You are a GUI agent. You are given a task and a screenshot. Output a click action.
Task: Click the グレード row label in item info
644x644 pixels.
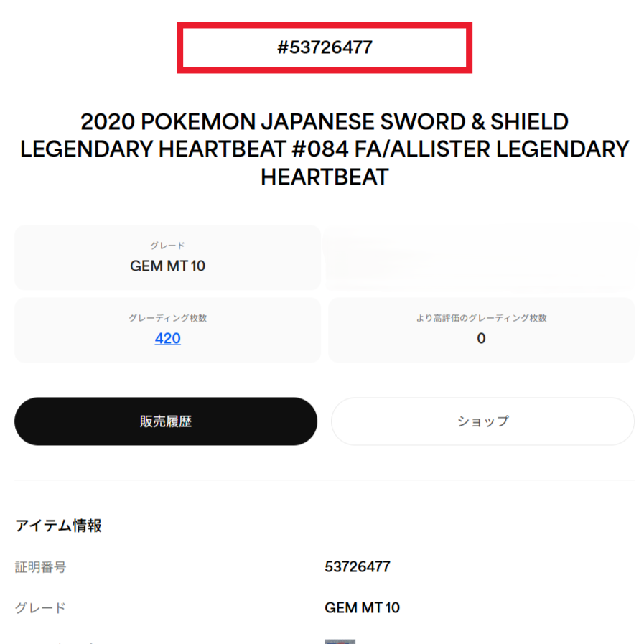tap(40, 608)
